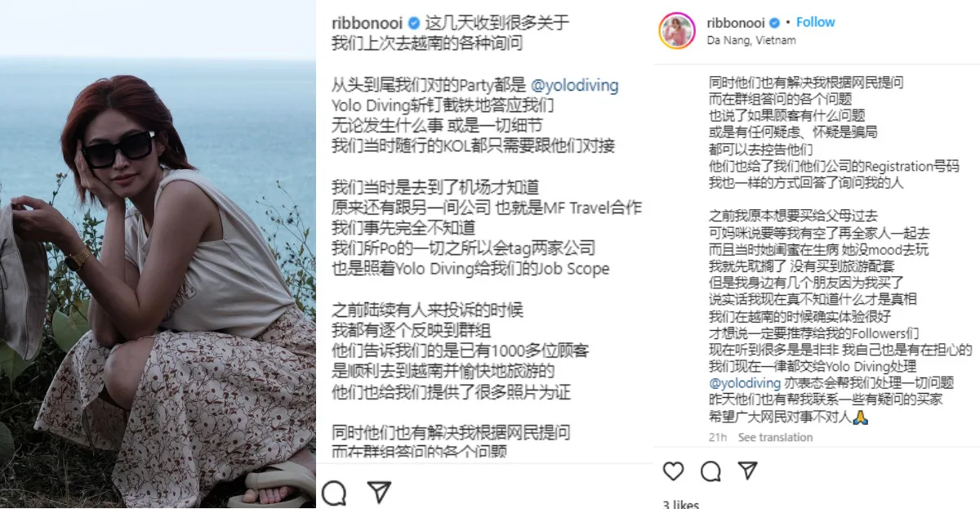Follow the ribbonooi account
980x509 pixels.
pyautogui.click(x=815, y=23)
